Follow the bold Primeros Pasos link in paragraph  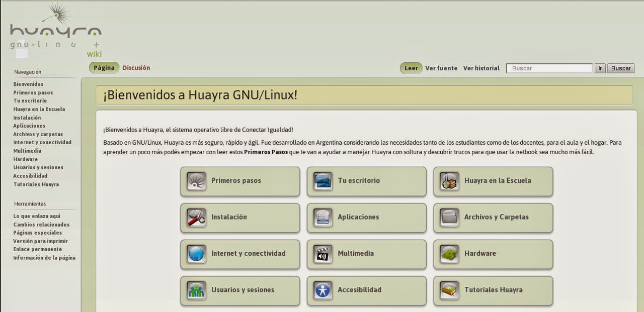pyautogui.click(x=266, y=152)
